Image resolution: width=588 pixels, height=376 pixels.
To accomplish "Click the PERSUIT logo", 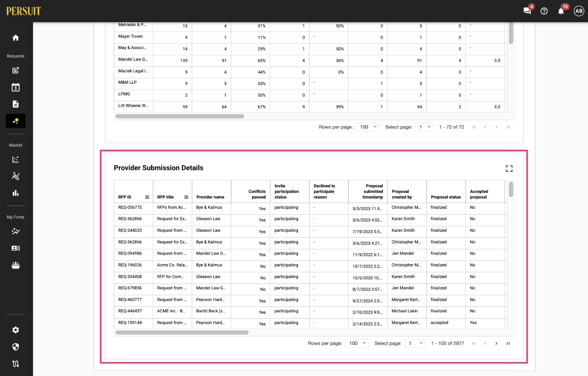I will point(23,11).
